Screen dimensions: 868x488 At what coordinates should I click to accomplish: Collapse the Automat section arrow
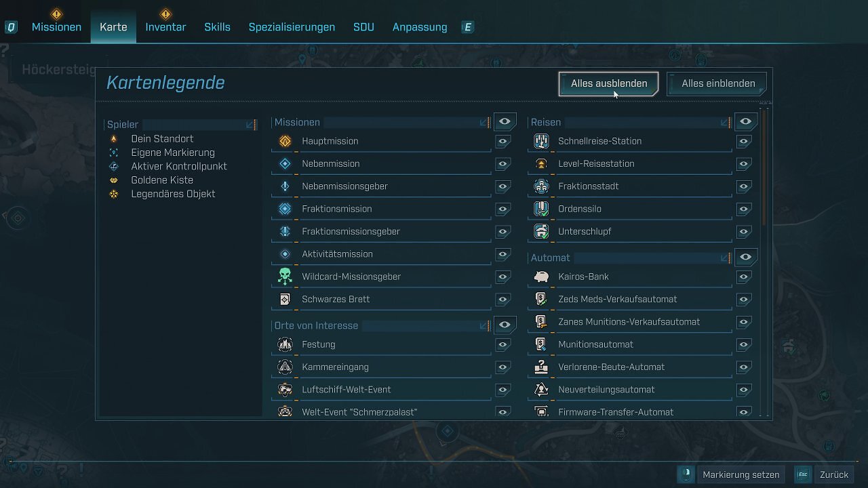[x=725, y=258]
